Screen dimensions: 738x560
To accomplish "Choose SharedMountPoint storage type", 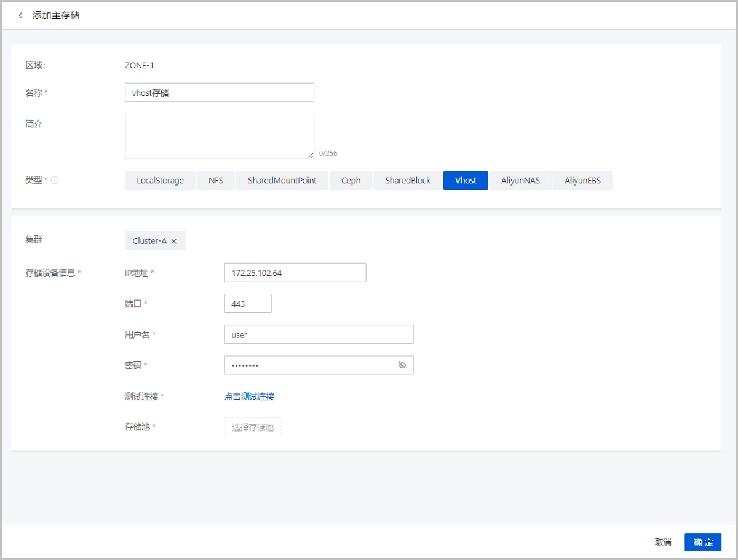I will pos(282,181).
